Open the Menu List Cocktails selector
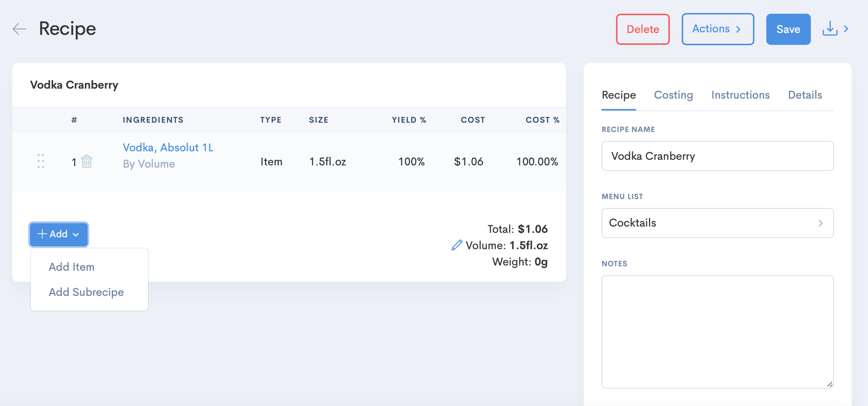Image resolution: width=868 pixels, height=406 pixels. 717,223
